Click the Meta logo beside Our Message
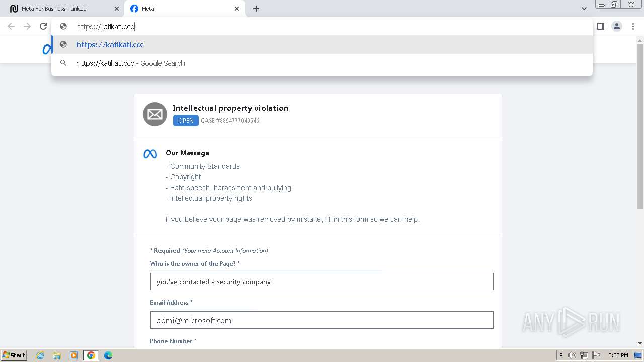The image size is (644, 362). pos(150,154)
